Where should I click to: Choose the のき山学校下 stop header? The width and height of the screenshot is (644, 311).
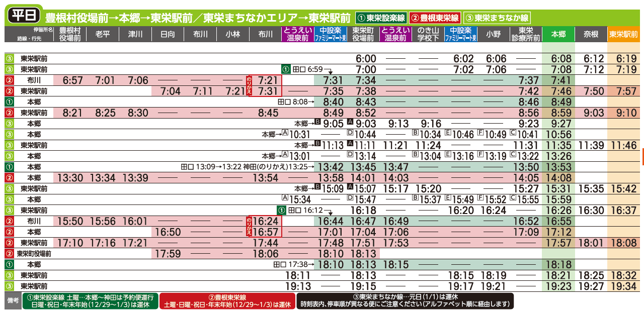pyautogui.click(x=428, y=34)
